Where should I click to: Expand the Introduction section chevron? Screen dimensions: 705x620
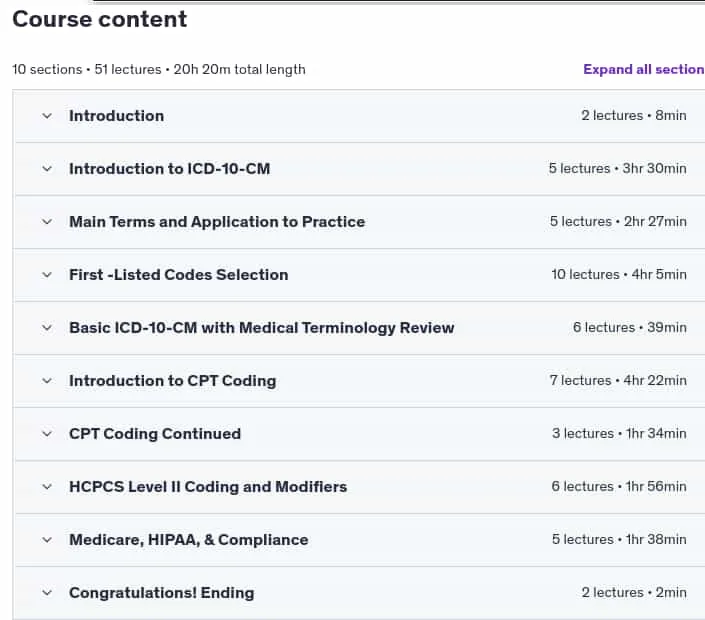click(47, 116)
